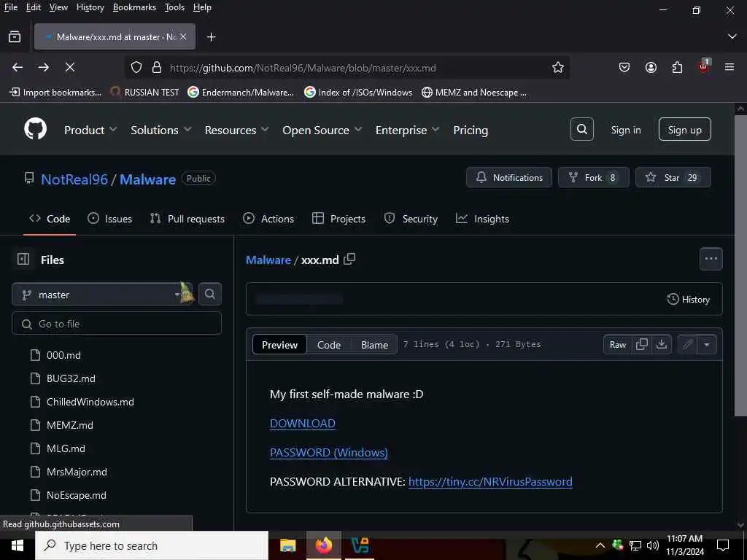Expand the Resources navigation dropdown
Viewport: 747px width, 560px height.
(236, 130)
